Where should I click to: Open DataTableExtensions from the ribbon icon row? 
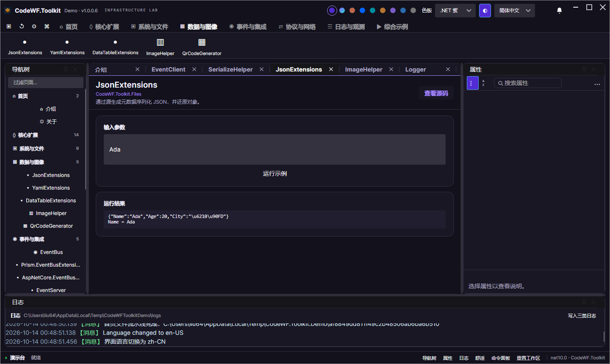[x=115, y=47]
